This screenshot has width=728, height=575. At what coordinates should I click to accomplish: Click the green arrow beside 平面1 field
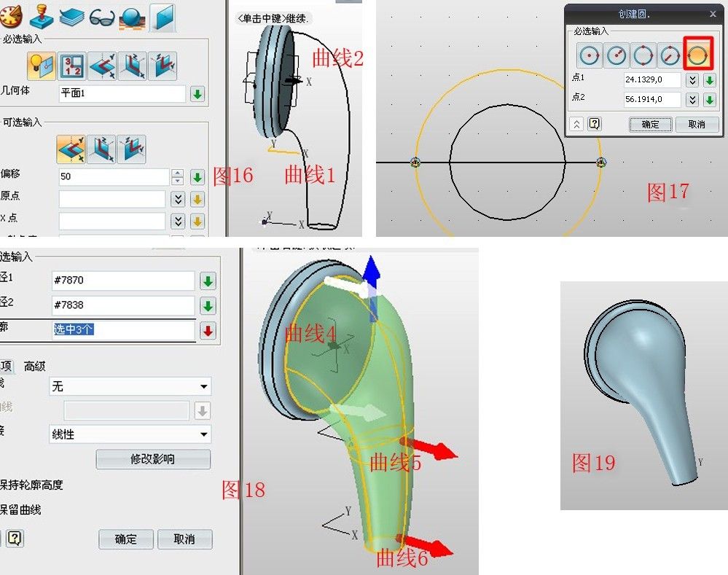point(197,94)
